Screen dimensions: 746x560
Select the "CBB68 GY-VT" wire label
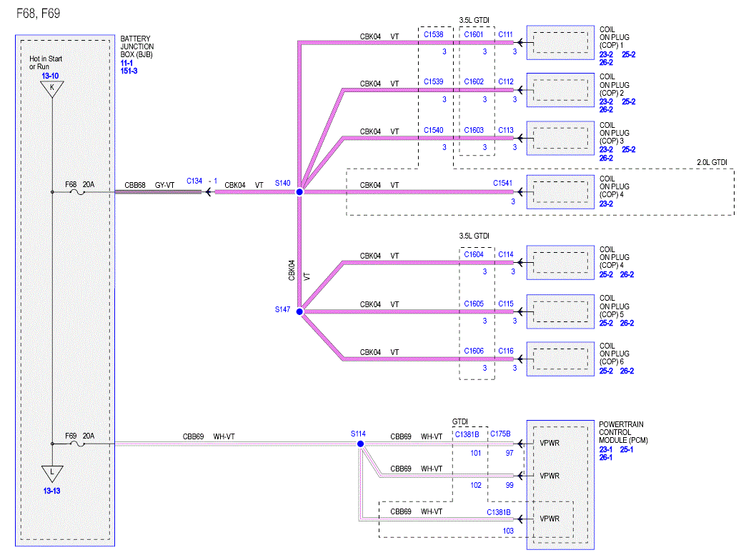[149, 186]
